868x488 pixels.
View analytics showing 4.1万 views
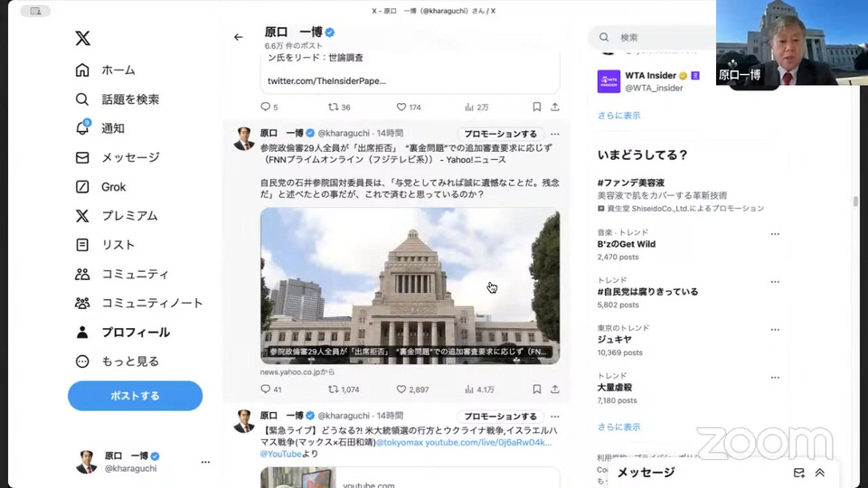pos(479,389)
